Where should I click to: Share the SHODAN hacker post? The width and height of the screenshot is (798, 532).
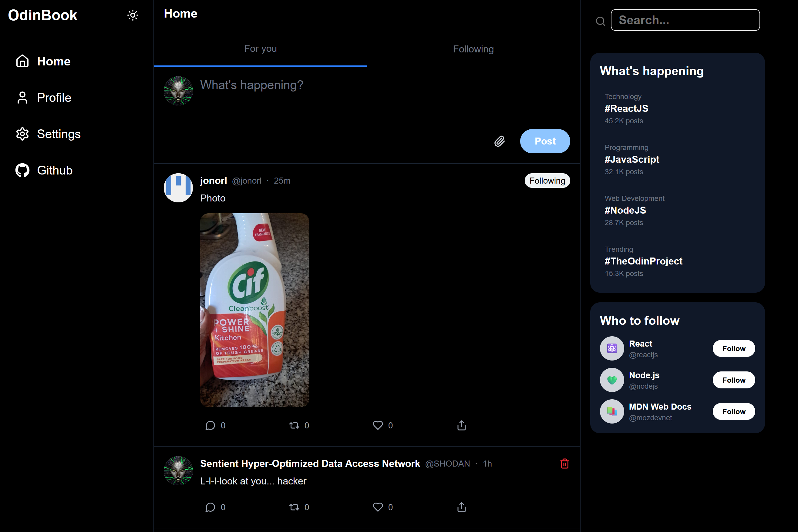(461, 507)
